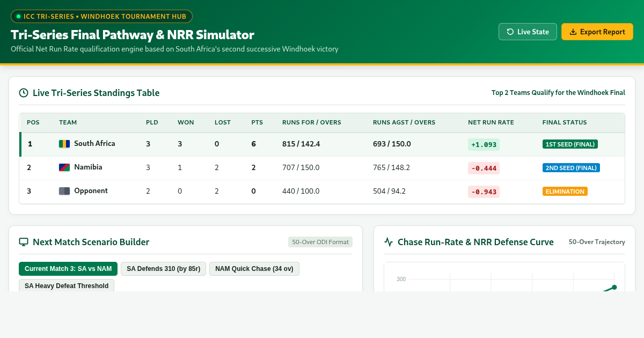
Task: Click Namibia's -0.444 net run rate
Action: pyautogui.click(x=484, y=168)
